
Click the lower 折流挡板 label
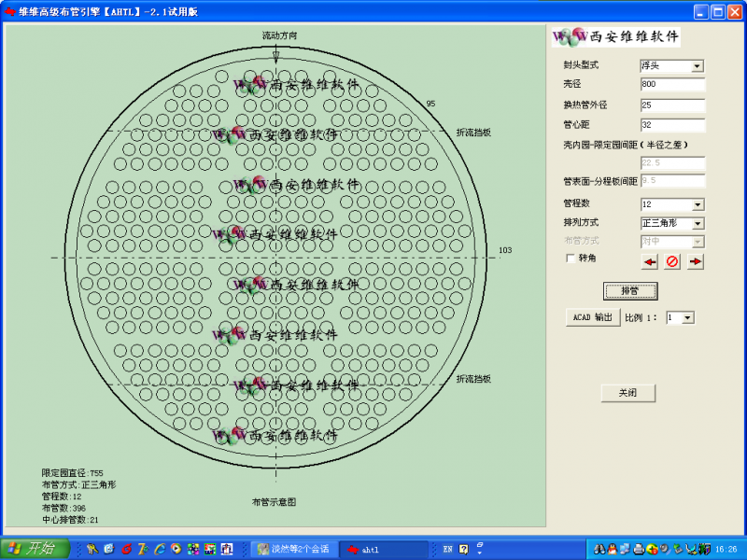pos(473,379)
